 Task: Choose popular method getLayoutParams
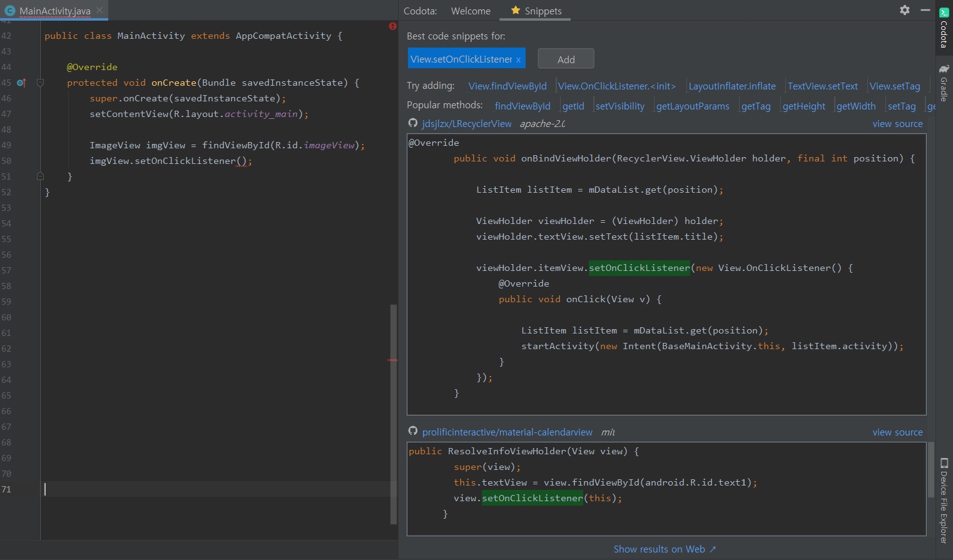pos(693,106)
